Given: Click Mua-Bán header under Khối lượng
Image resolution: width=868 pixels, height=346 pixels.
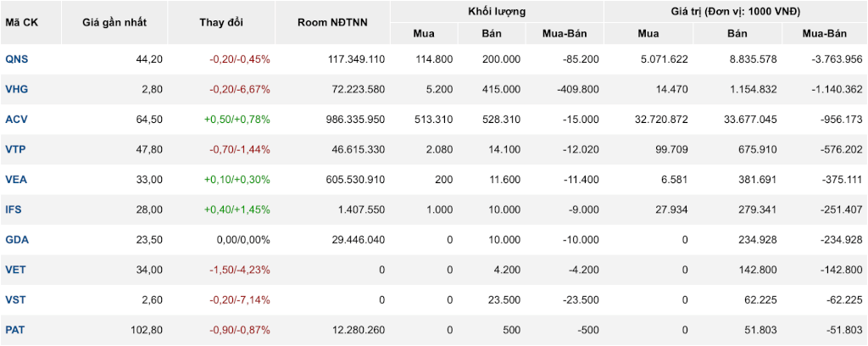Looking at the screenshot, I should tap(564, 33).
